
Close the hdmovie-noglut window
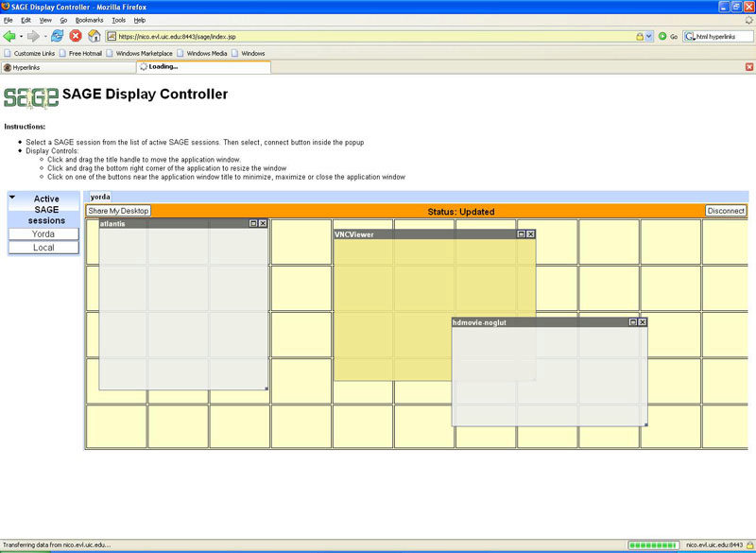coord(643,322)
